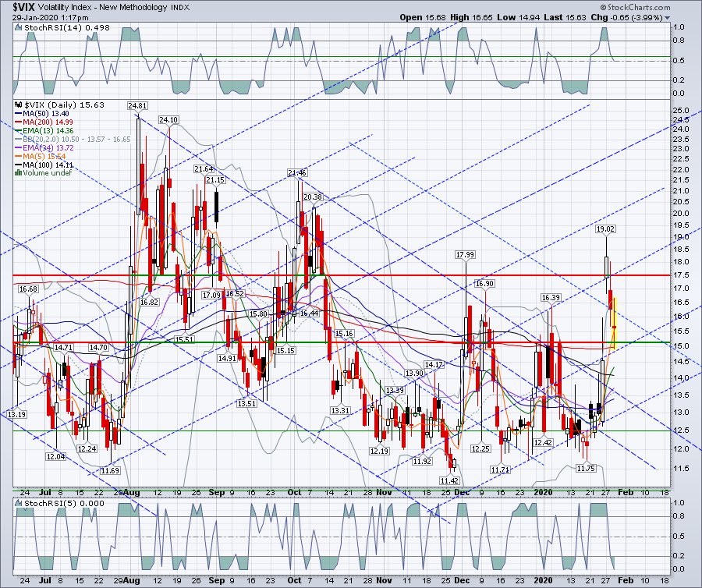
Task: Click the EMA(13) 14.36 legend entry
Action: (48, 131)
